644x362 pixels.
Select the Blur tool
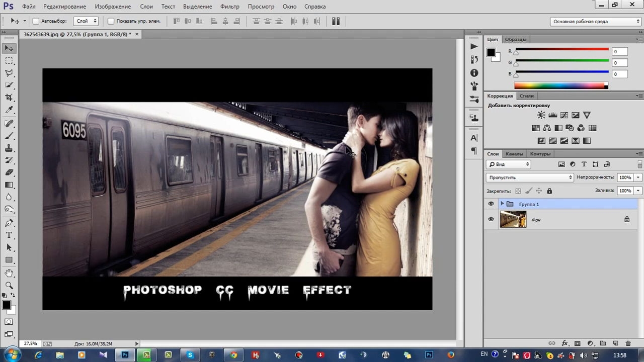point(9,197)
